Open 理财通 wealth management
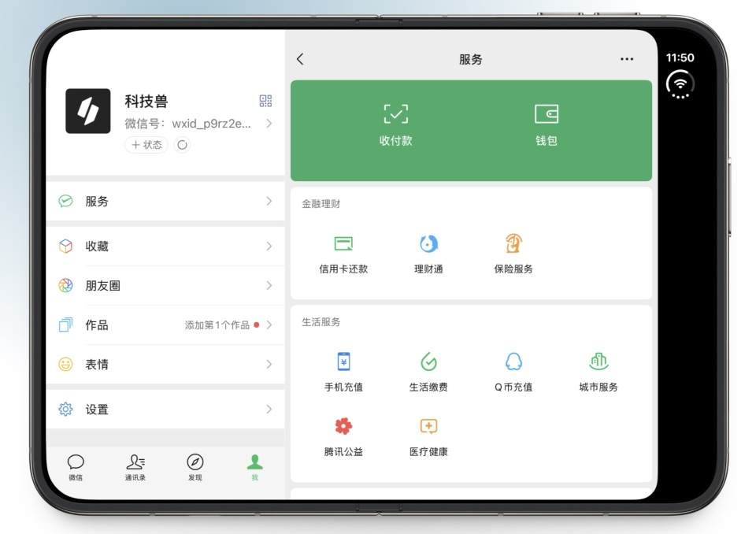 click(x=428, y=254)
